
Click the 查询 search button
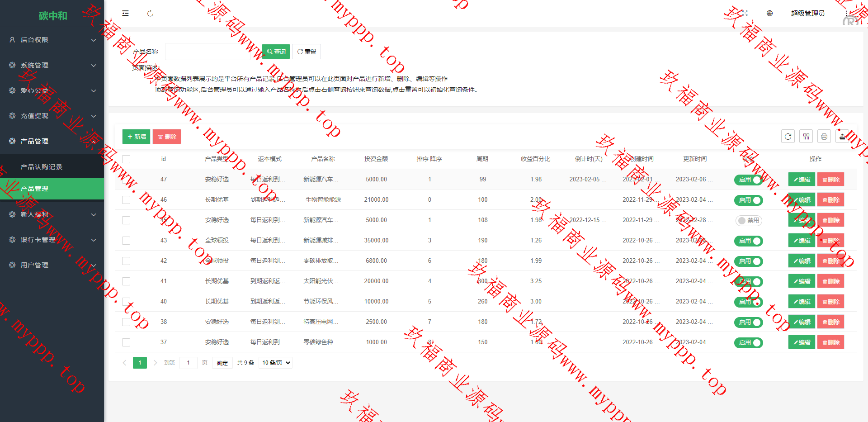click(x=276, y=52)
